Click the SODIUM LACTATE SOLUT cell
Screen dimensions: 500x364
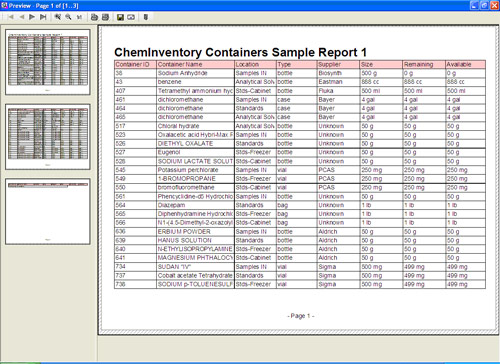pos(195,161)
